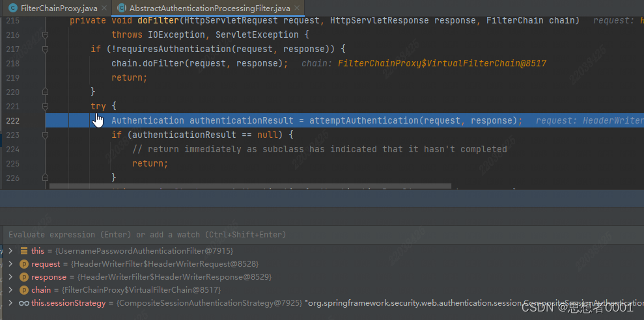Click the parameter icon beside 'response'
The height and width of the screenshot is (320, 644).
(24, 277)
